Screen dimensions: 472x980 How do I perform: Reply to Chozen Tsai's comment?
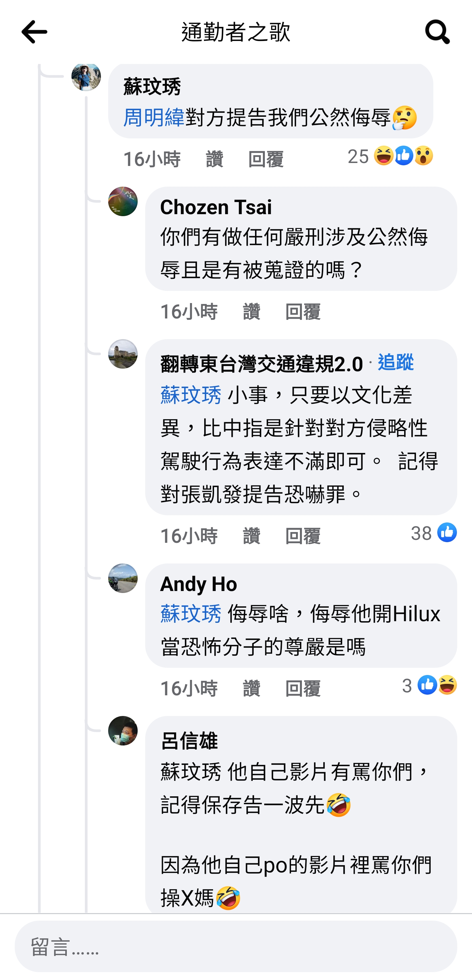[303, 312]
